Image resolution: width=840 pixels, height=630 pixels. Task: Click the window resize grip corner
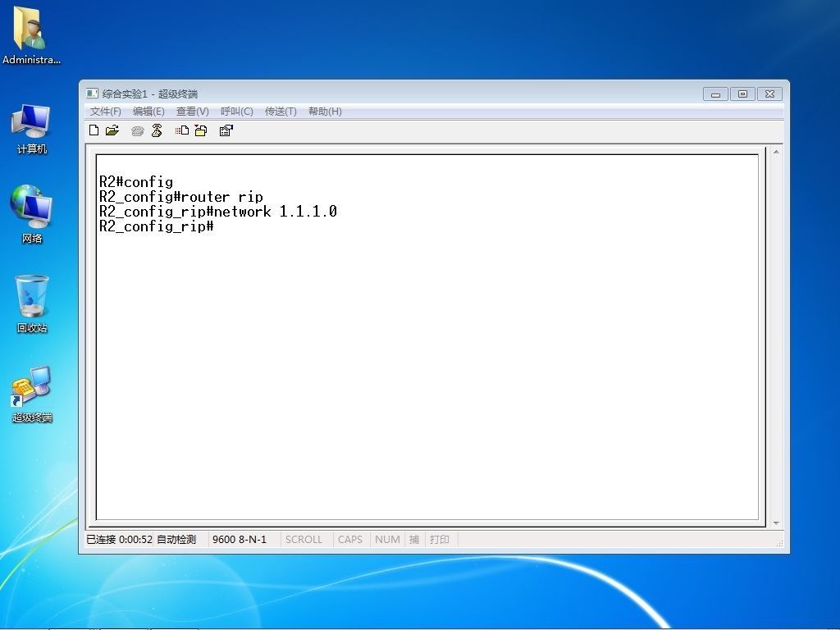[x=779, y=543]
